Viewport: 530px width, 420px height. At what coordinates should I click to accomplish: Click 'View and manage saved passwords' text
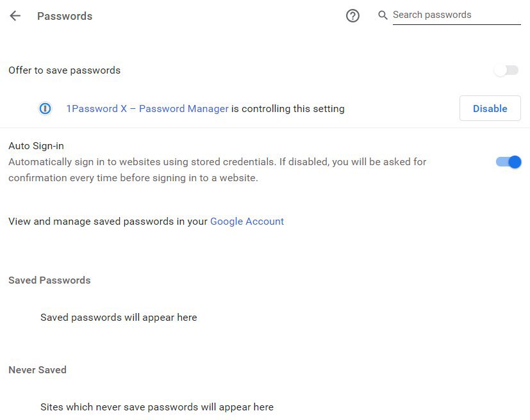point(108,222)
